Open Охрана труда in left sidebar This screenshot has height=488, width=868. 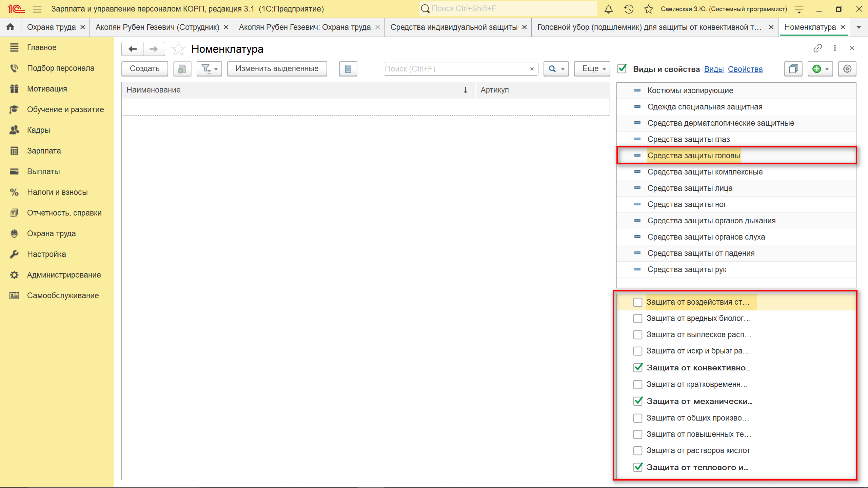point(51,233)
